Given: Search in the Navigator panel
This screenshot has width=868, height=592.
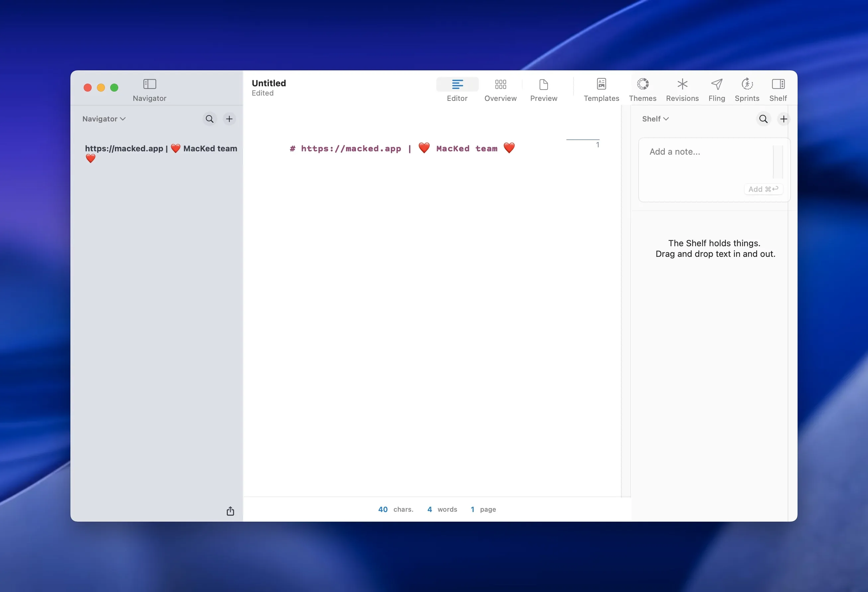Looking at the screenshot, I should click(210, 119).
